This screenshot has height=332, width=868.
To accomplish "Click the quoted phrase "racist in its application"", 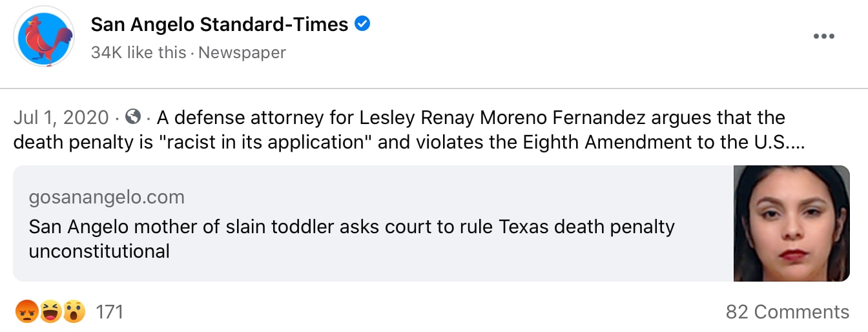I will 274,142.
